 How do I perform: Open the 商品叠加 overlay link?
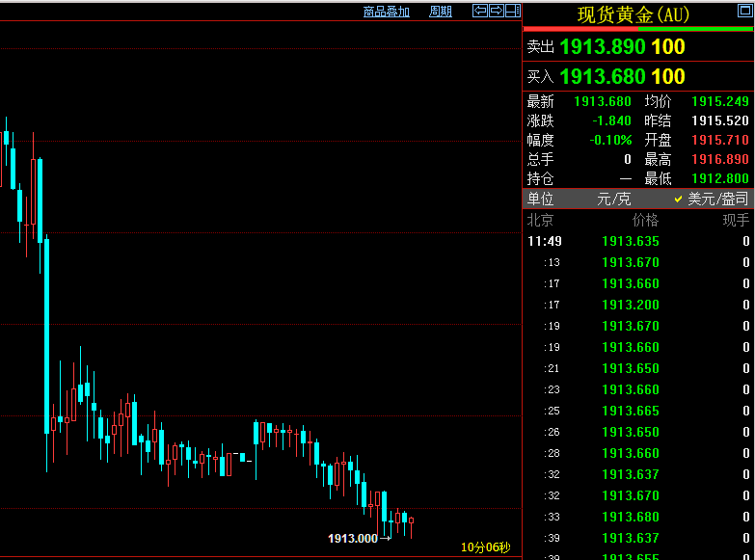coord(386,12)
